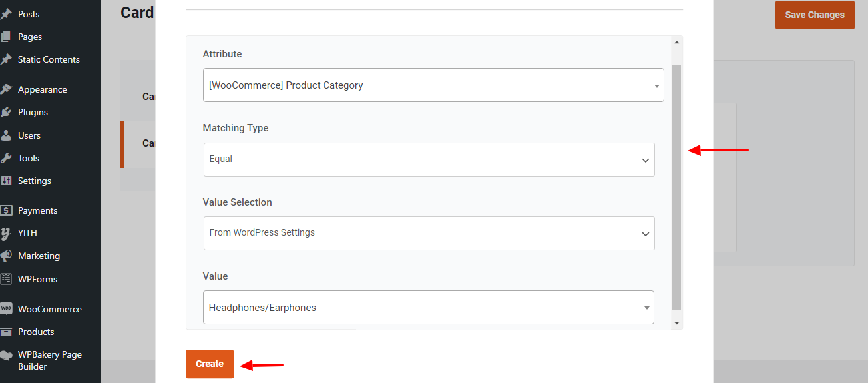The width and height of the screenshot is (868, 383).
Task: Click the Settings sliders icon
Action: pyautogui.click(x=7, y=181)
